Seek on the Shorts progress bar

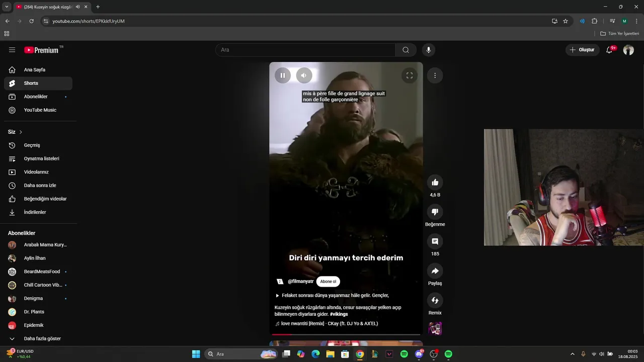click(346, 334)
